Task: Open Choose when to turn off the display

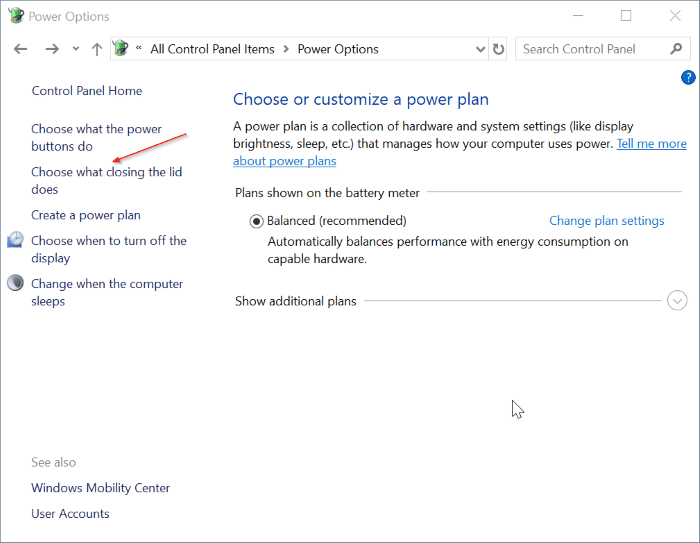Action: click(108, 249)
